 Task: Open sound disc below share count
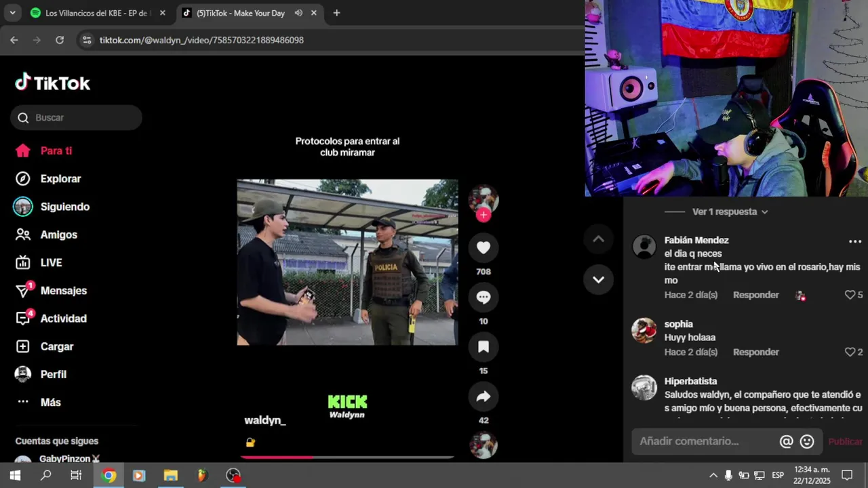coord(484,445)
